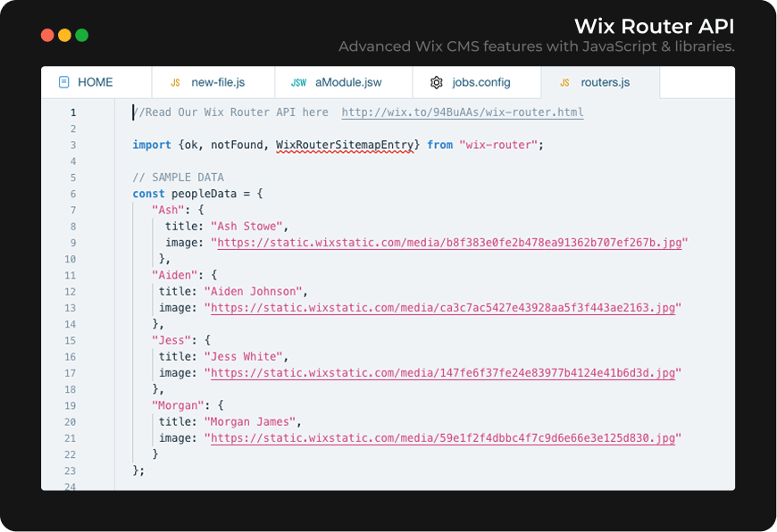Image resolution: width=777 pixels, height=532 pixels.
Task: Click the yellow minimize window dot
Action: click(x=65, y=35)
